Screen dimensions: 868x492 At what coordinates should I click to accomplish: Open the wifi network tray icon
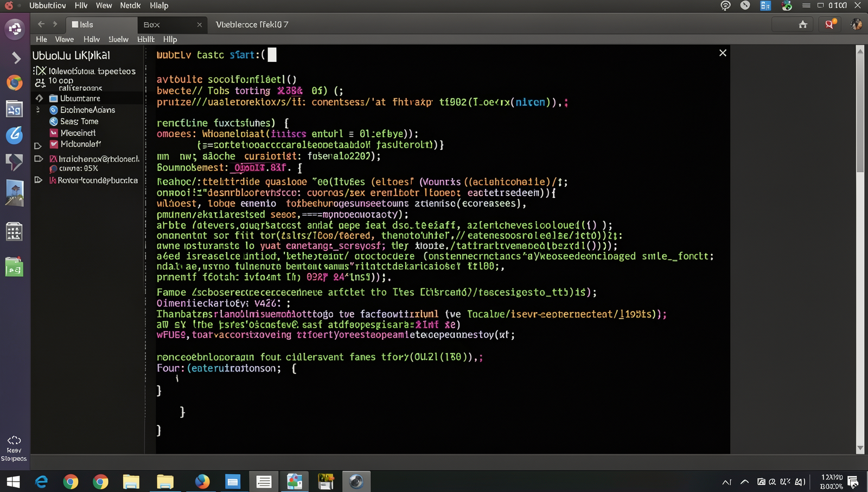[x=726, y=5]
